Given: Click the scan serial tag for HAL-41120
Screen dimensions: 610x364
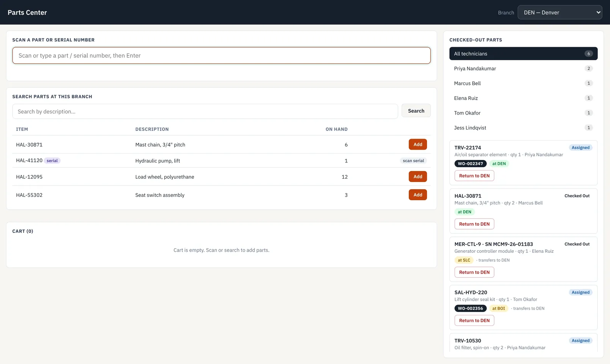Looking at the screenshot, I should 413,161.
